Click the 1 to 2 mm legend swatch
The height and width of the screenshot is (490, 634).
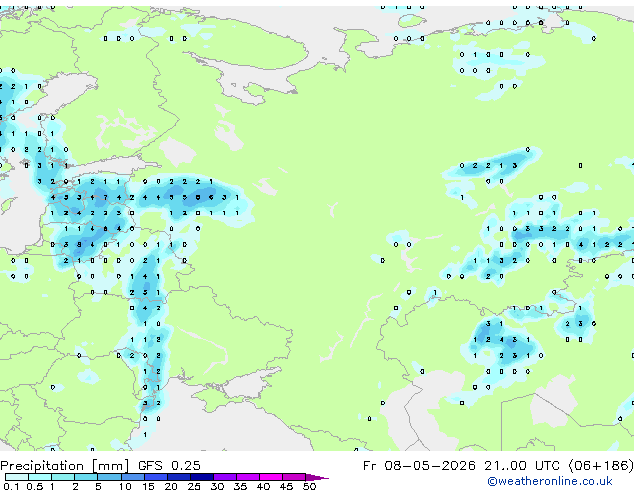[63, 477]
